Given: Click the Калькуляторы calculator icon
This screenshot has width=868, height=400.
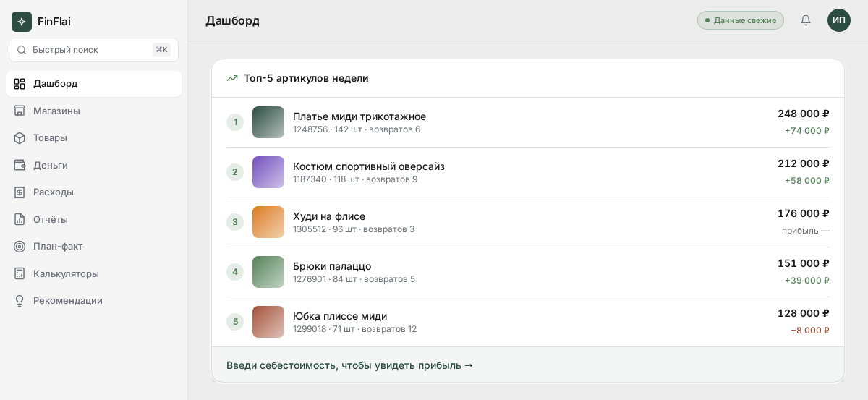Looking at the screenshot, I should coord(20,273).
